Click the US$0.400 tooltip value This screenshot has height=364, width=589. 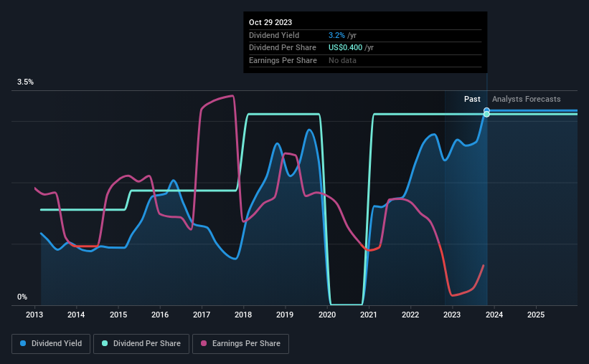pos(345,48)
